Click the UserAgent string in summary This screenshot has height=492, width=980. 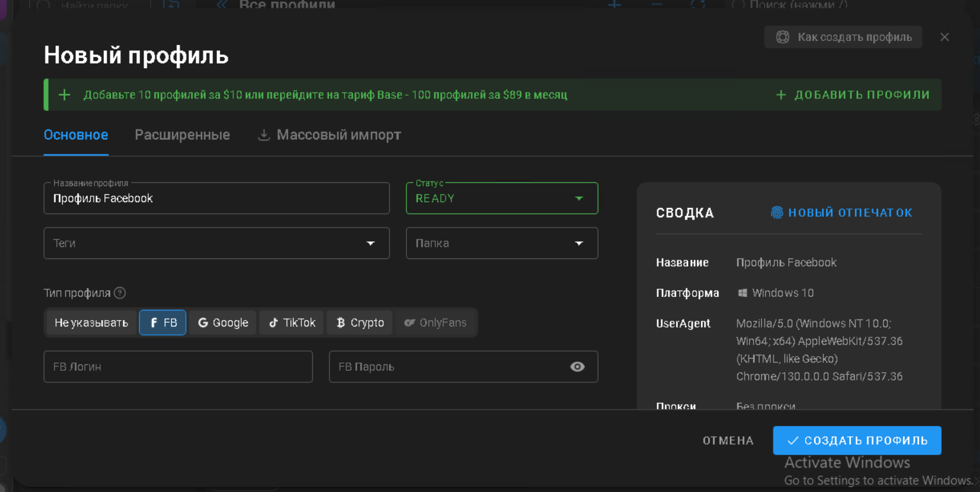(820, 350)
